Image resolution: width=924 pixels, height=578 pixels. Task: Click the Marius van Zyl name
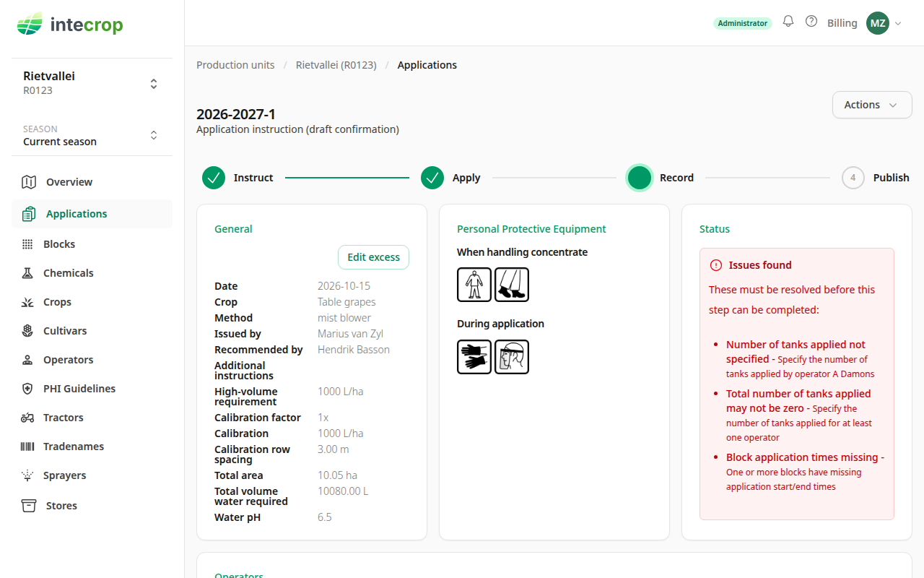pyautogui.click(x=350, y=334)
